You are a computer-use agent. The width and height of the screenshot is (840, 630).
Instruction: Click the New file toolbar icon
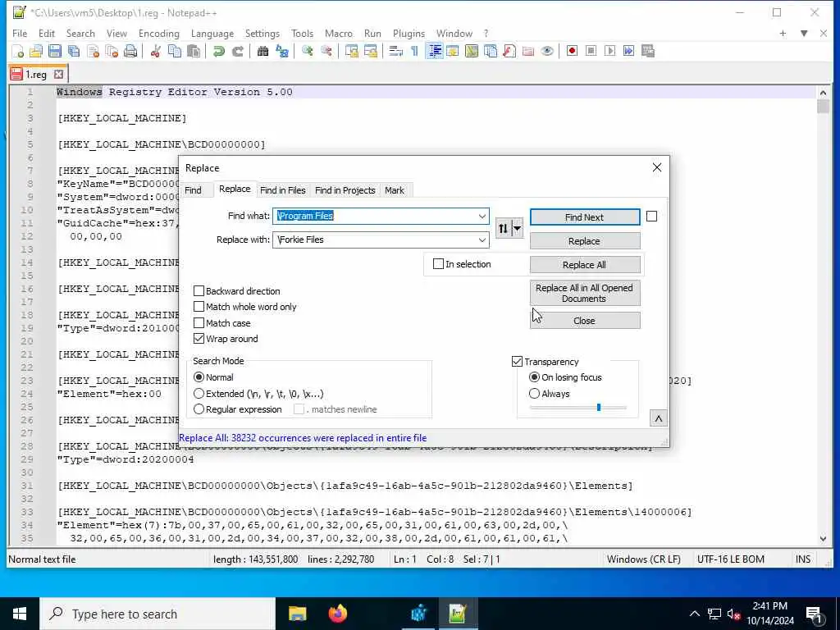(x=18, y=51)
